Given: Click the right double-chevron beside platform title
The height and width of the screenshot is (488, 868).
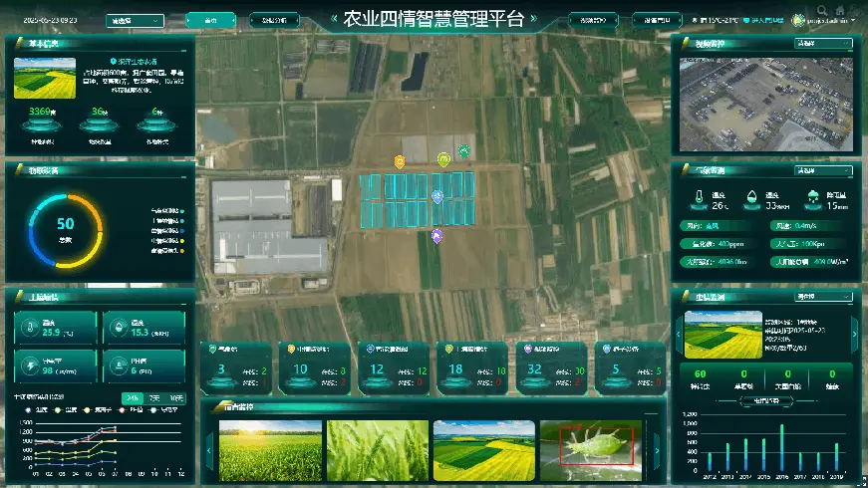Looking at the screenshot, I should (x=533, y=18).
